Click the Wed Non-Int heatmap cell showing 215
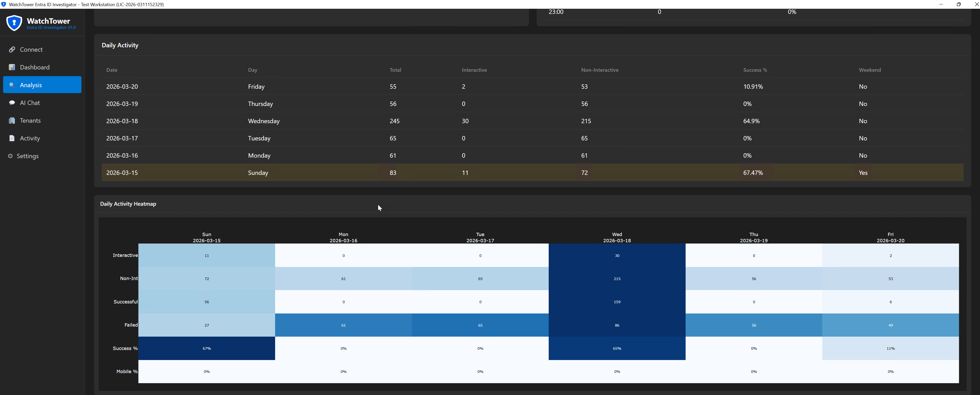 (617, 279)
